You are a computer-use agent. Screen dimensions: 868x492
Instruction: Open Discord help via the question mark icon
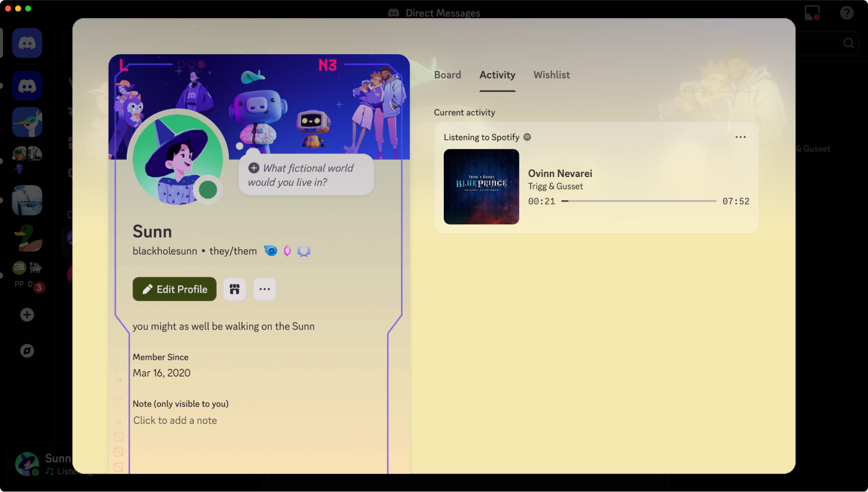click(x=846, y=13)
